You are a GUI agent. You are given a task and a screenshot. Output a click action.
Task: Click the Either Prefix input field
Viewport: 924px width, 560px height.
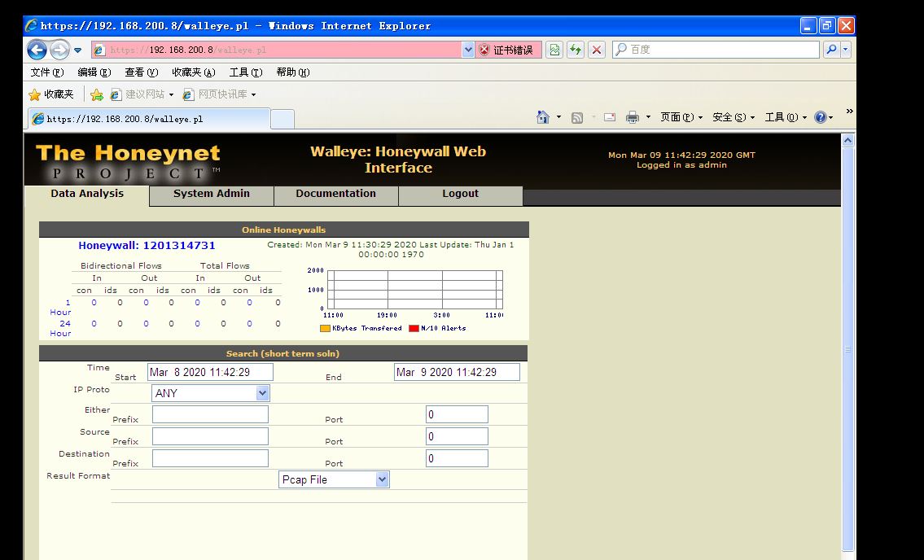click(210, 414)
